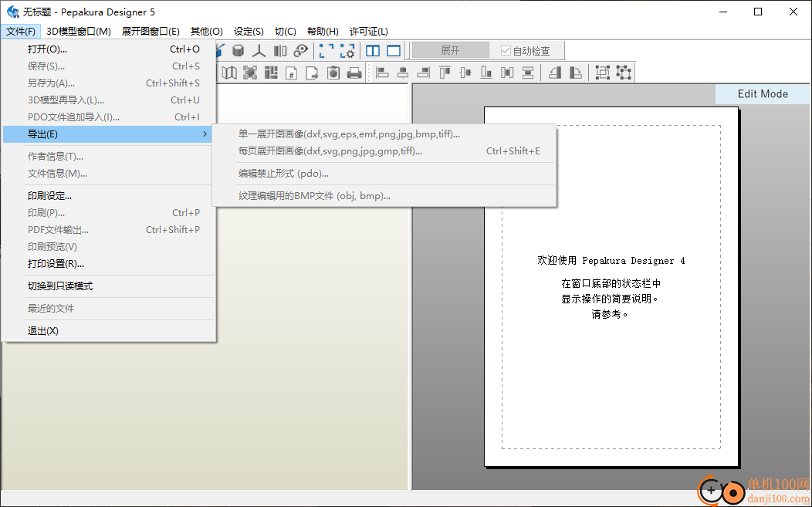Select 印刷设定... menu entry

(108, 196)
